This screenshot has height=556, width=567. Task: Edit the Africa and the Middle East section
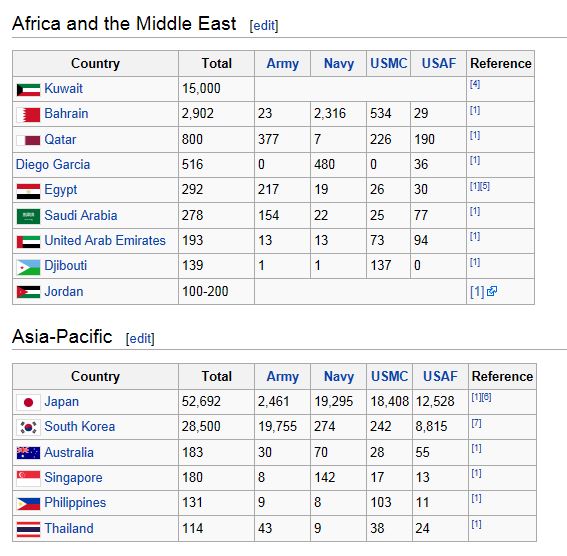264,26
